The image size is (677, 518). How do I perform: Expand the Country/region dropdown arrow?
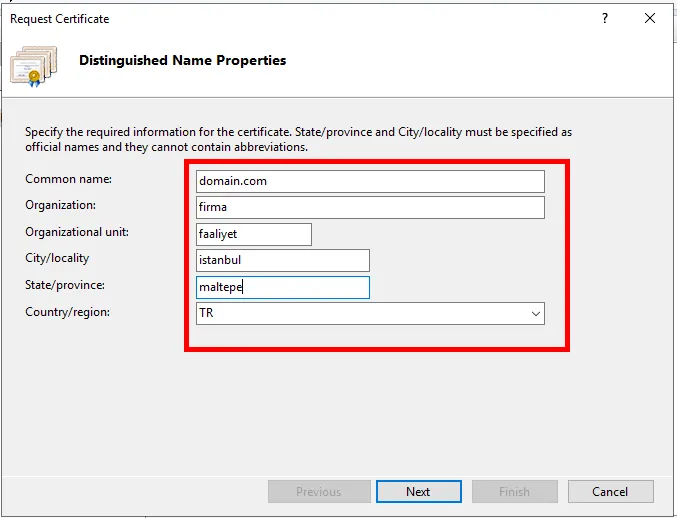(x=533, y=313)
